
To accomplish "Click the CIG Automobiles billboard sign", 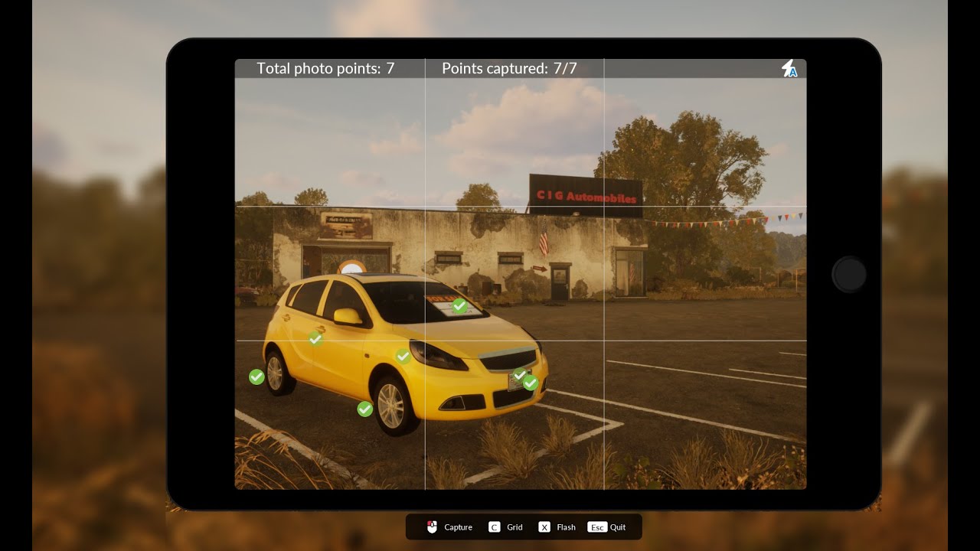I will pyautogui.click(x=586, y=196).
